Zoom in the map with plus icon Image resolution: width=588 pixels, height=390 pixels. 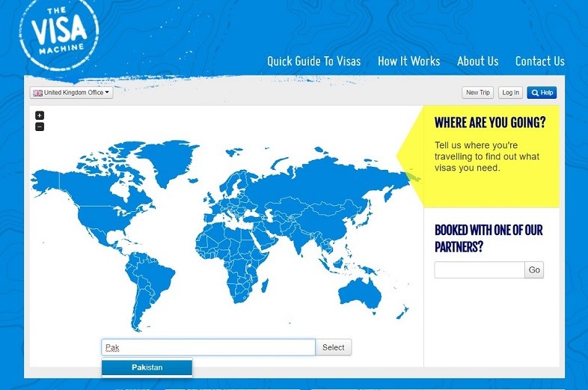pyautogui.click(x=40, y=115)
